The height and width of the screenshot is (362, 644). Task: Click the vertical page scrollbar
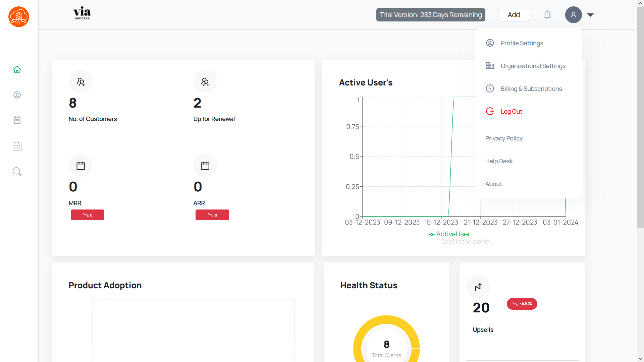point(640,117)
